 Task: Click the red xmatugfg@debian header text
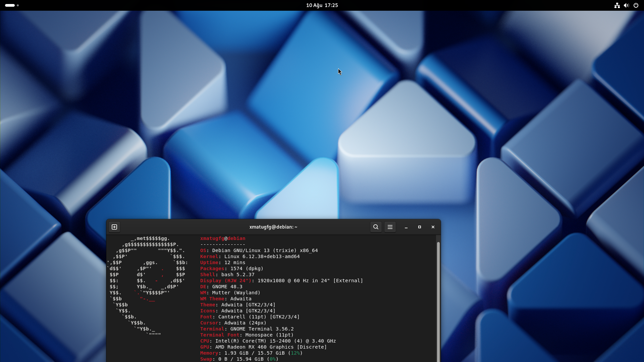[222, 238]
